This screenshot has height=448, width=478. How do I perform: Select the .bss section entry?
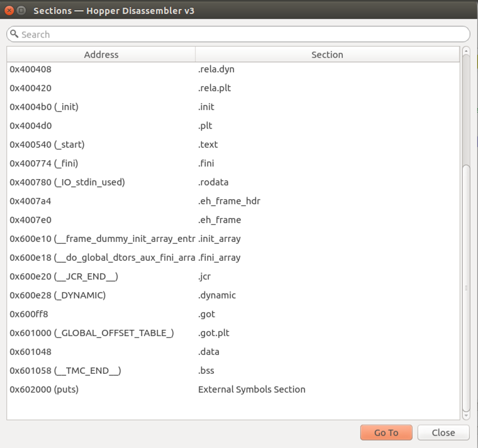[206, 371]
